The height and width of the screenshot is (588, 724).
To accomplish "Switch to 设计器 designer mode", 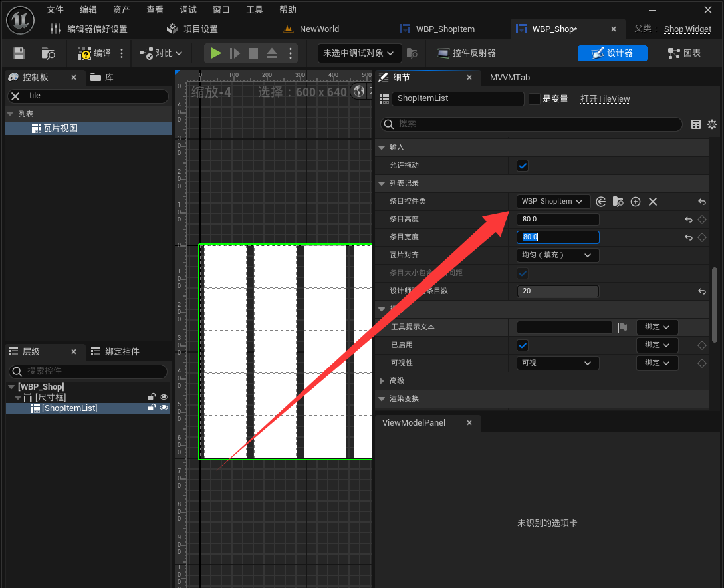I will click(612, 53).
